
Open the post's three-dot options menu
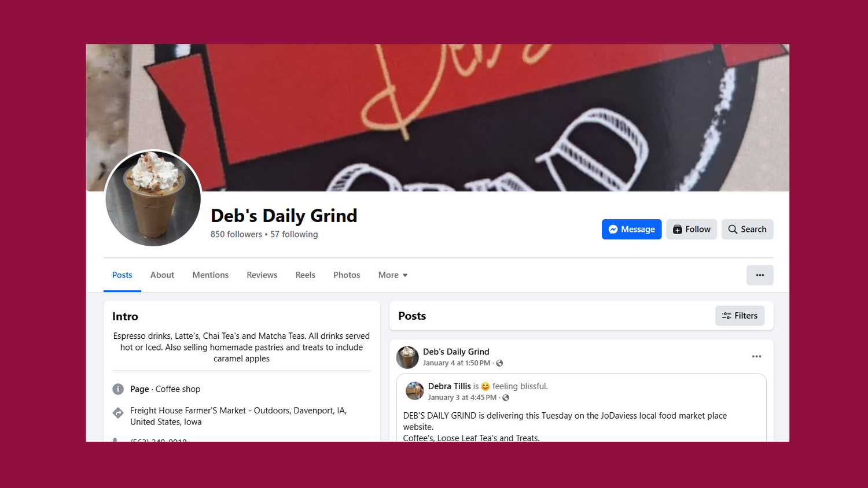click(x=756, y=357)
